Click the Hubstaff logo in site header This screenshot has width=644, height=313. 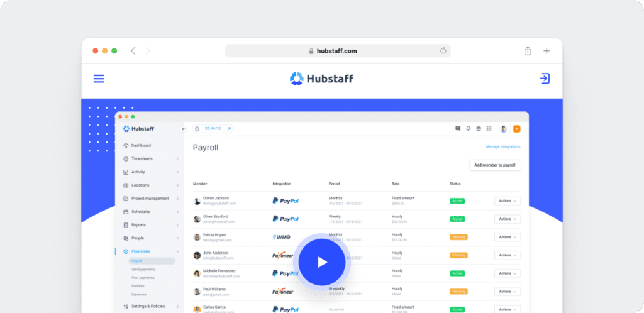tap(321, 79)
